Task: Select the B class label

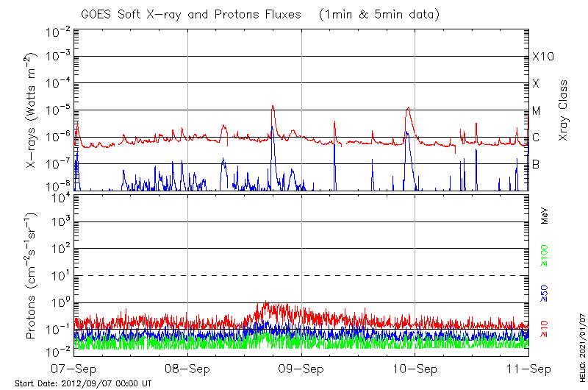Action: pyautogui.click(x=536, y=164)
